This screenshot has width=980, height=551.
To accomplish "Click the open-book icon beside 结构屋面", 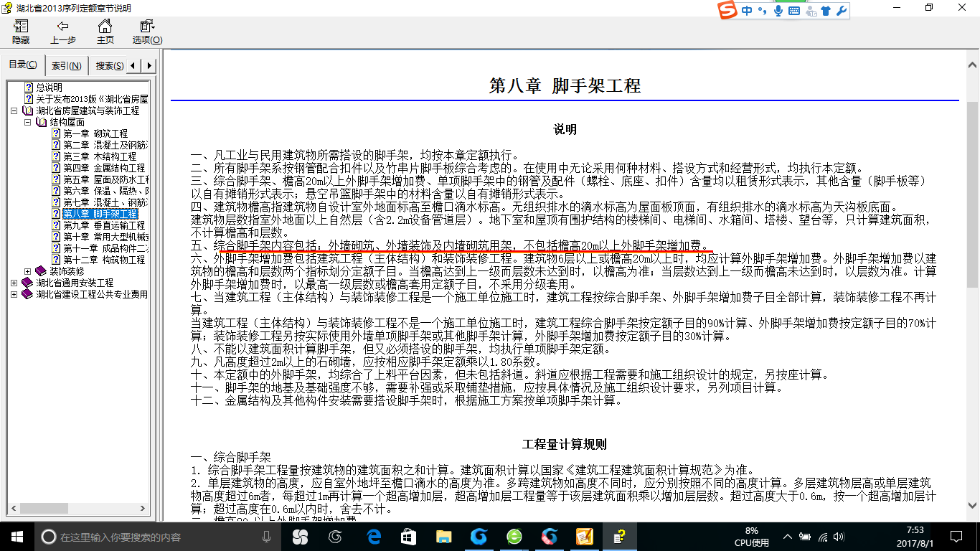I will pos(41,122).
